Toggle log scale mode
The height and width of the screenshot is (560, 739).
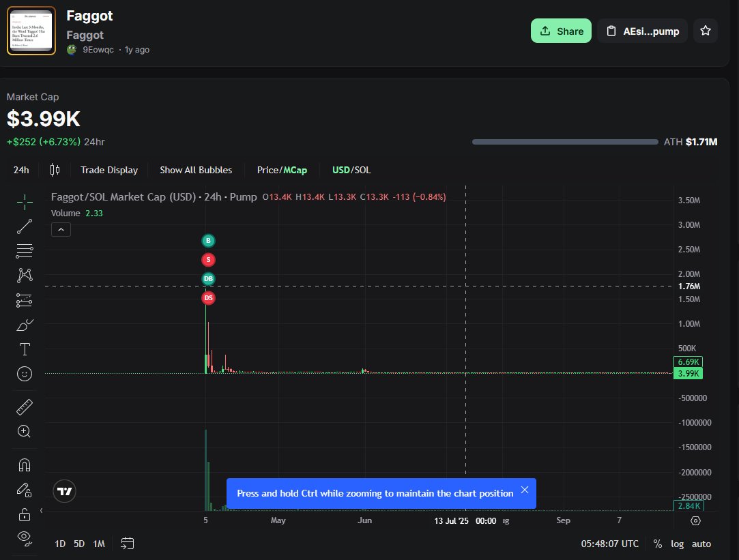(678, 544)
